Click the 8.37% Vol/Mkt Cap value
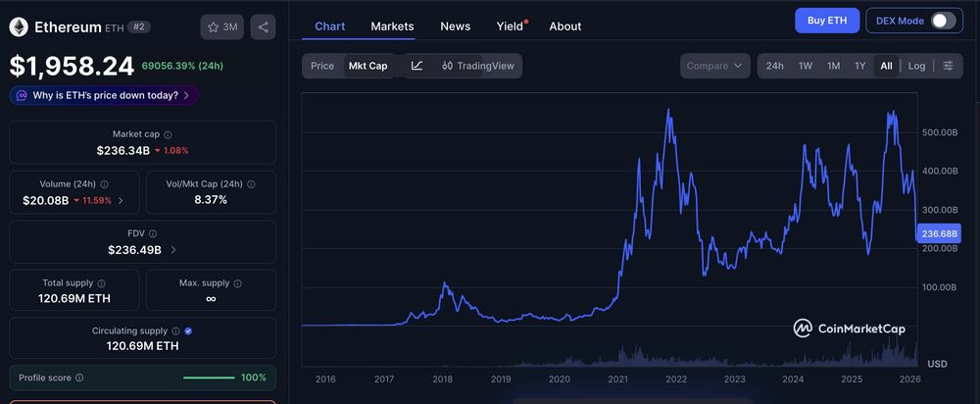 pos(211,200)
